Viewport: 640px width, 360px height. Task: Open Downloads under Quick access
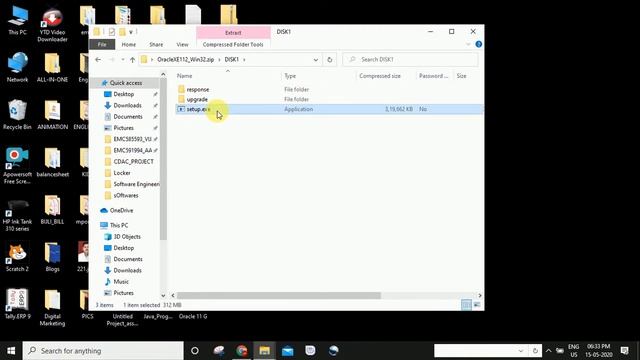coord(127,105)
